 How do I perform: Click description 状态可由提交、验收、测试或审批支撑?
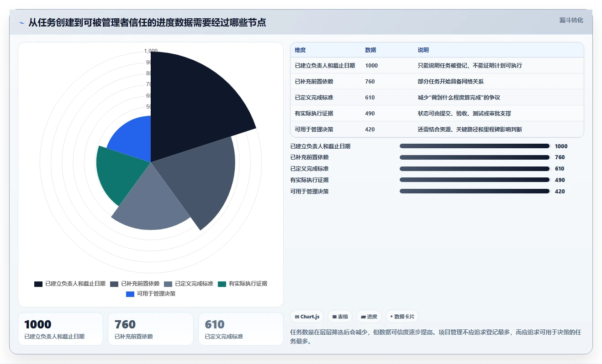point(465,114)
